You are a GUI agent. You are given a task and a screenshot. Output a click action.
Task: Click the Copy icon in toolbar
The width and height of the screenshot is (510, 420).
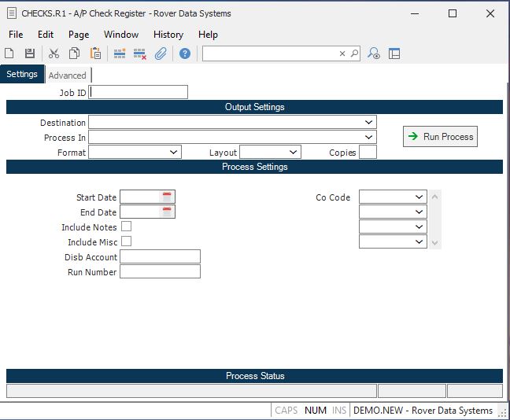coord(74,53)
